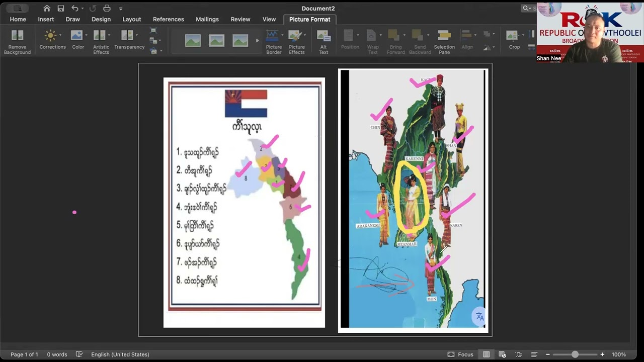This screenshot has width=644, height=362.
Task: Open the Undo history dropdown arrow
Action: 82,9
